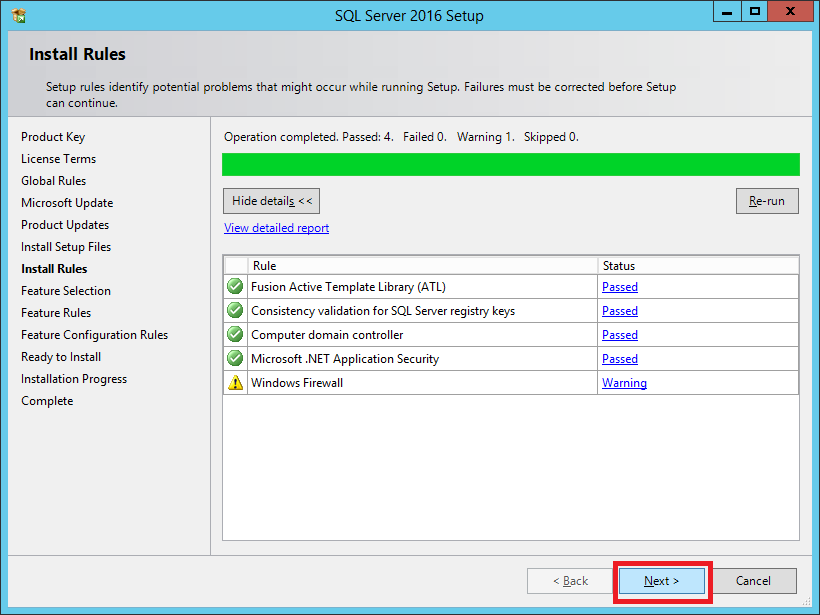The width and height of the screenshot is (820, 615).
Task: Click the Rule column header
Action: [264, 266]
